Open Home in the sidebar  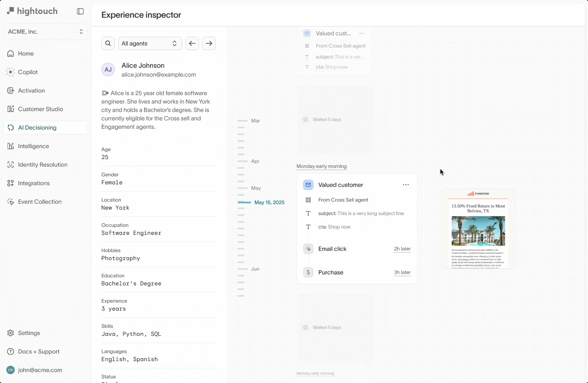tap(26, 53)
